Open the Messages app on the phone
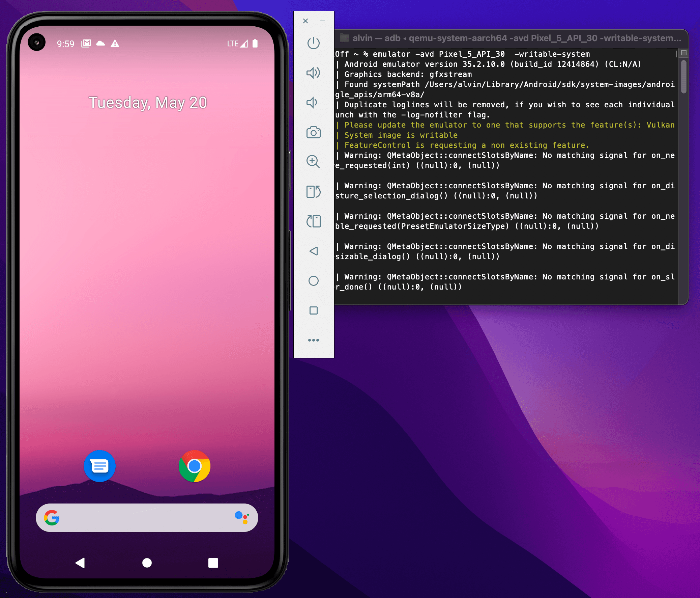Image resolution: width=700 pixels, height=598 pixels. (x=100, y=466)
